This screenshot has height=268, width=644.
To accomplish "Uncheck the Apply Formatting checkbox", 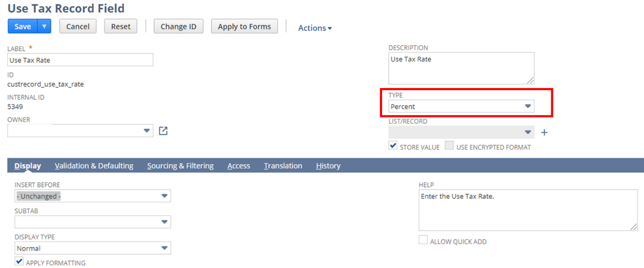I will 19,261.
